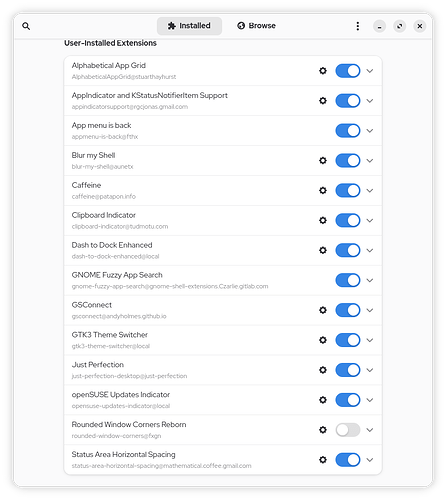Expand Status Area Horizontal Spacing chevron
This screenshot has height=500, width=445.
pyautogui.click(x=370, y=460)
